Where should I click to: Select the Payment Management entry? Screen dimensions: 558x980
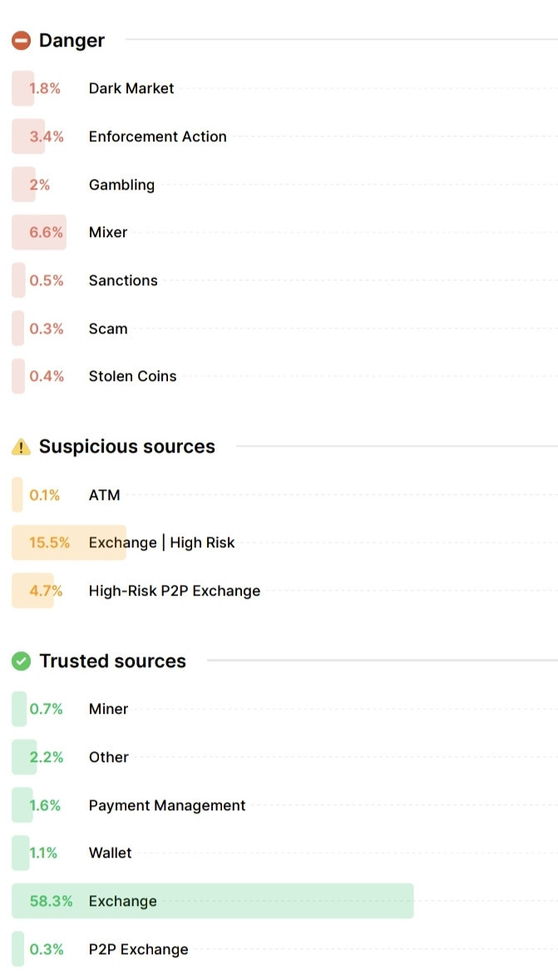click(284, 805)
